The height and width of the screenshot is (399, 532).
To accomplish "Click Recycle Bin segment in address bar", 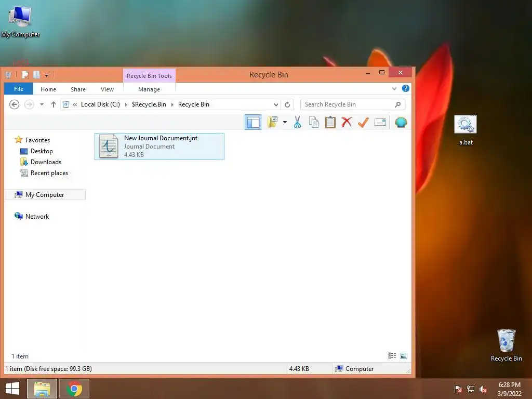I will pyautogui.click(x=194, y=104).
